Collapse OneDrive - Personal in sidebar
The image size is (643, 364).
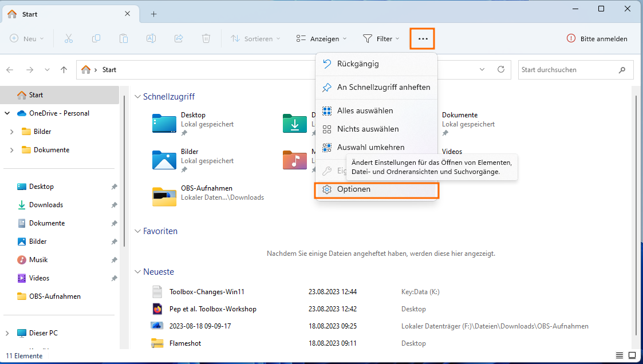7,113
